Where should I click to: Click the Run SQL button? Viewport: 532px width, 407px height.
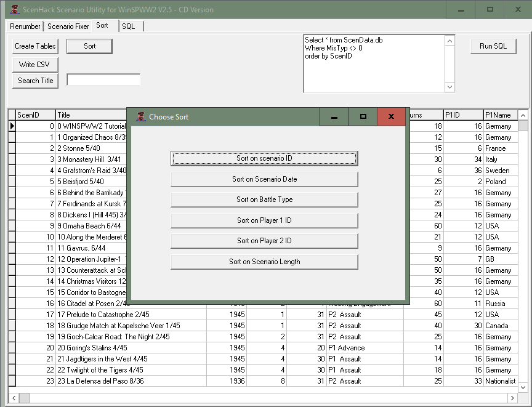pyautogui.click(x=493, y=46)
